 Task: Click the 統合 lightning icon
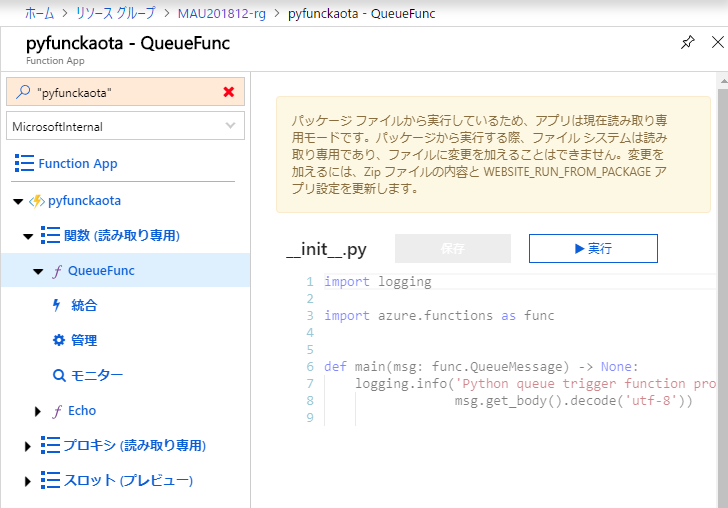tap(57, 305)
